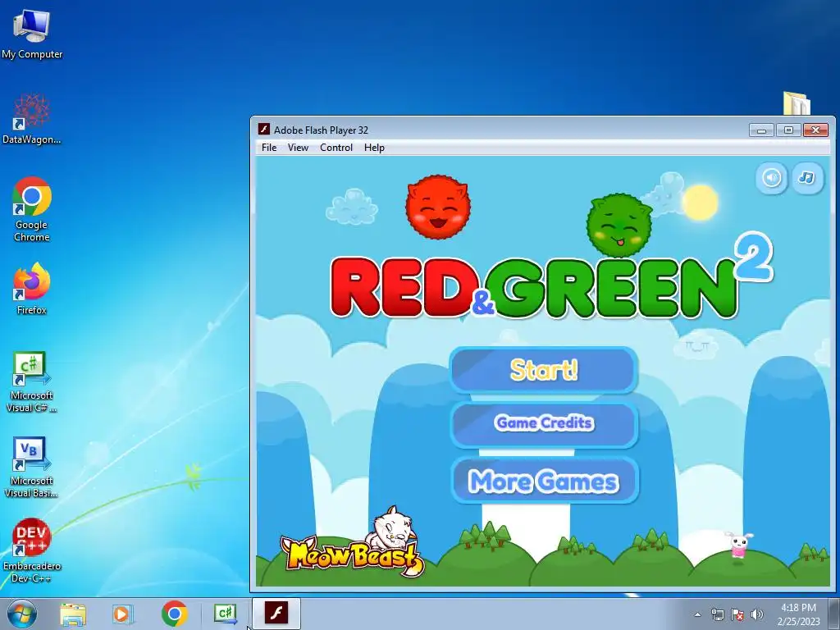The height and width of the screenshot is (630, 840).
Task: Open the network status tray icon
Action: [717, 614]
